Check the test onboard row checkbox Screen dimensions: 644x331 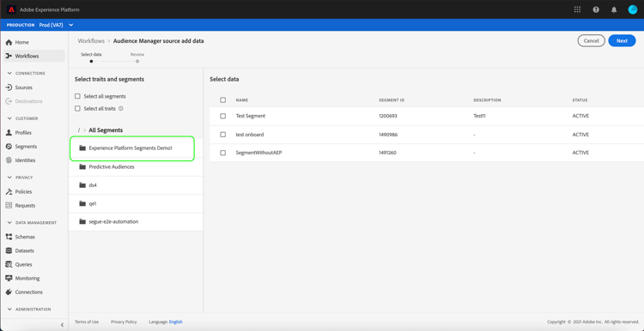point(223,135)
